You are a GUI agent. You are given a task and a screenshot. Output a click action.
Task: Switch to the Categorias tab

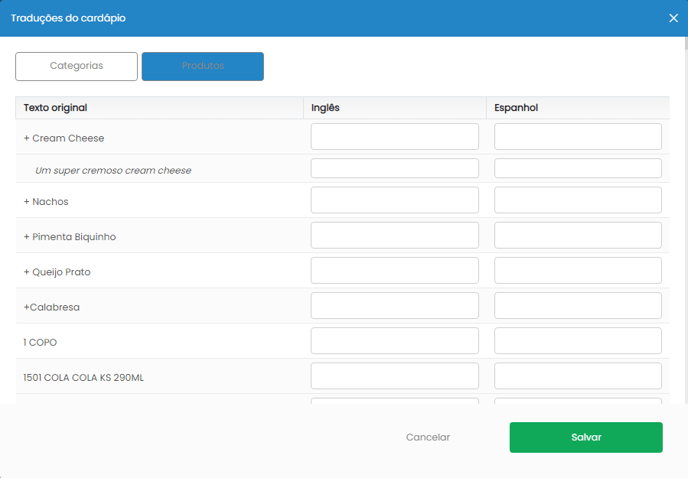click(x=76, y=66)
